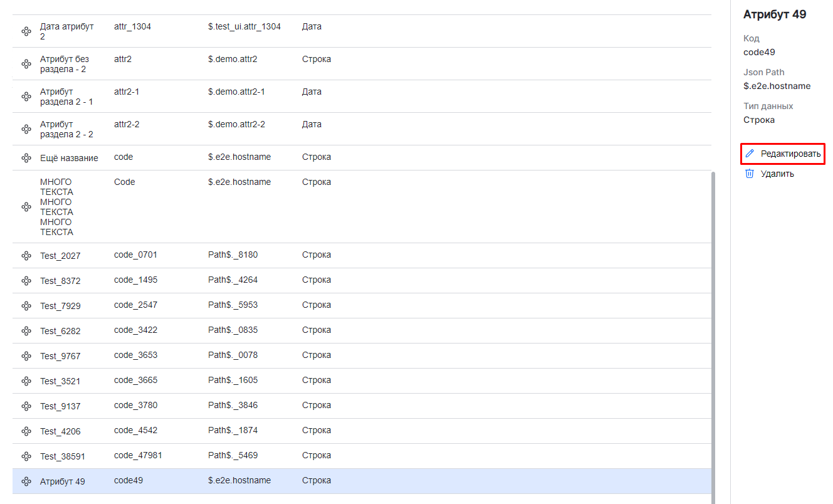Click the Path$._5953 Json path cell

(x=233, y=305)
